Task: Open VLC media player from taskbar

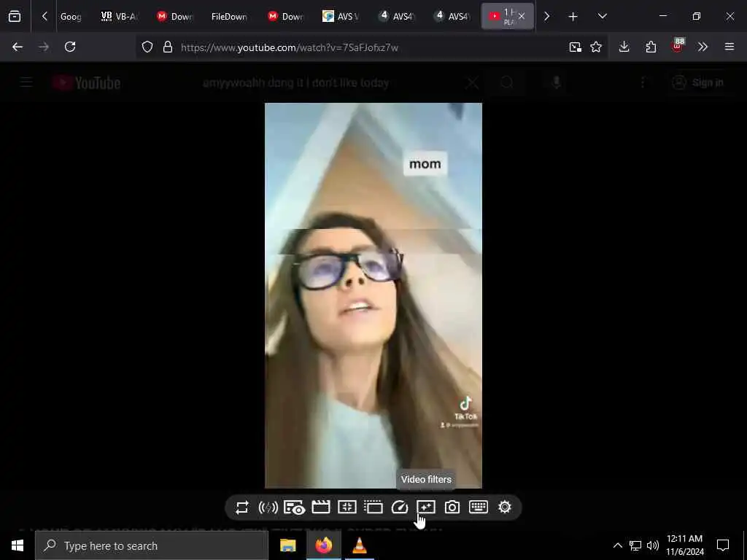Action: point(359,545)
